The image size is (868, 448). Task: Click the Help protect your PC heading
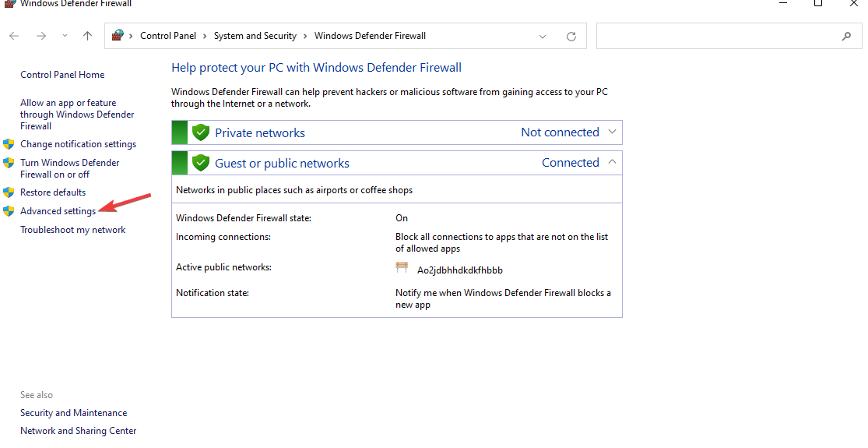pyautogui.click(x=316, y=68)
